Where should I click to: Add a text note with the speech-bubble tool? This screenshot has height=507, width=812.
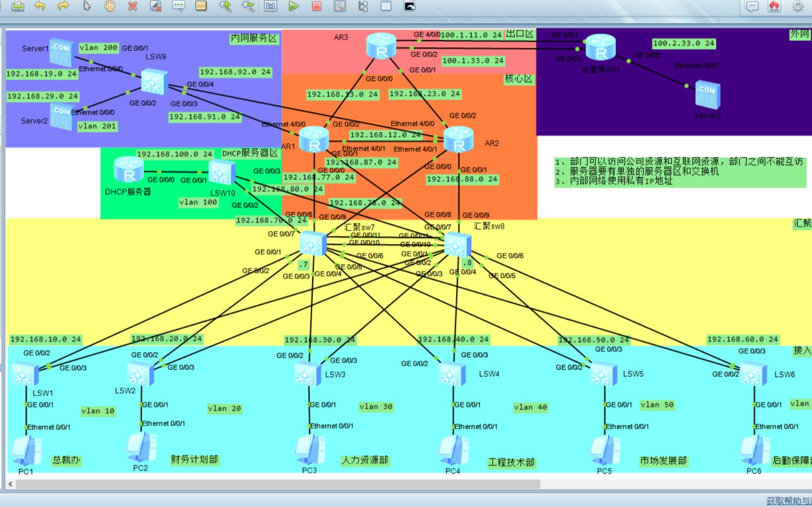[x=178, y=6]
